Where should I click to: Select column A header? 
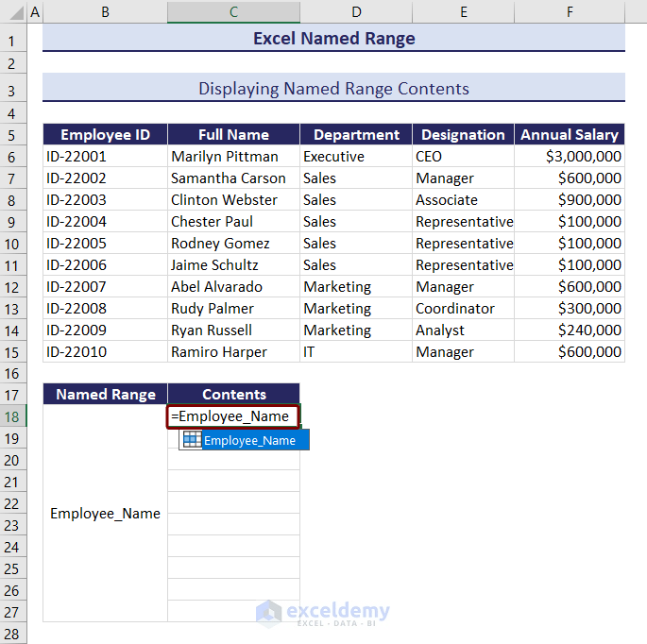tap(35, 11)
